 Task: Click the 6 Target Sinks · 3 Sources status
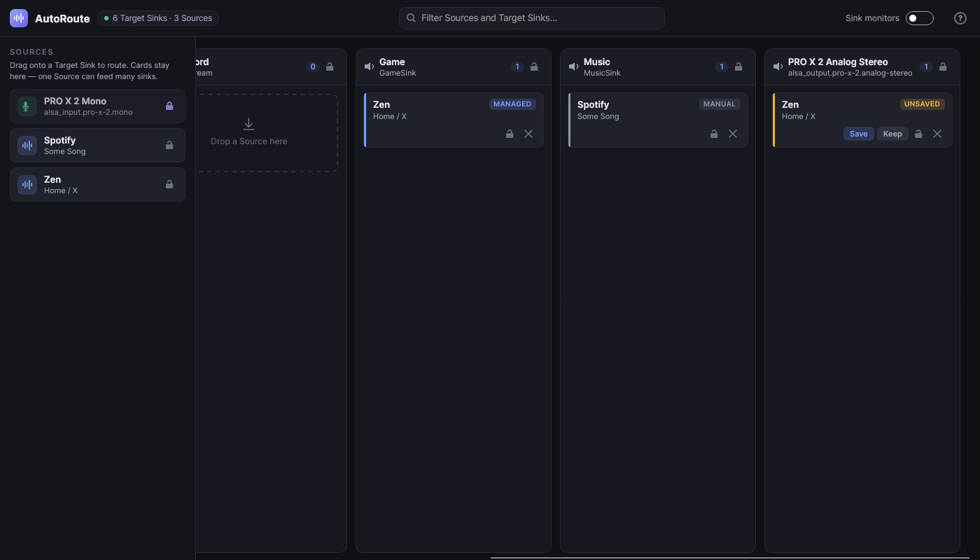coord(158,18)
